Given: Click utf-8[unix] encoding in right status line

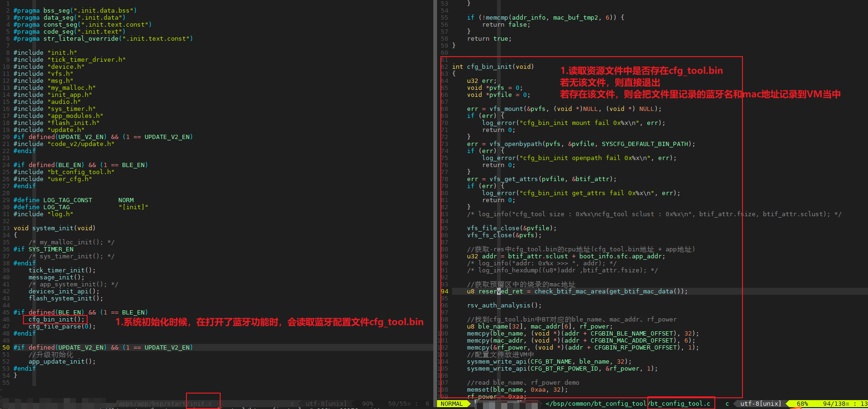Looking at the screenshot, I should [x=761, y=403].
